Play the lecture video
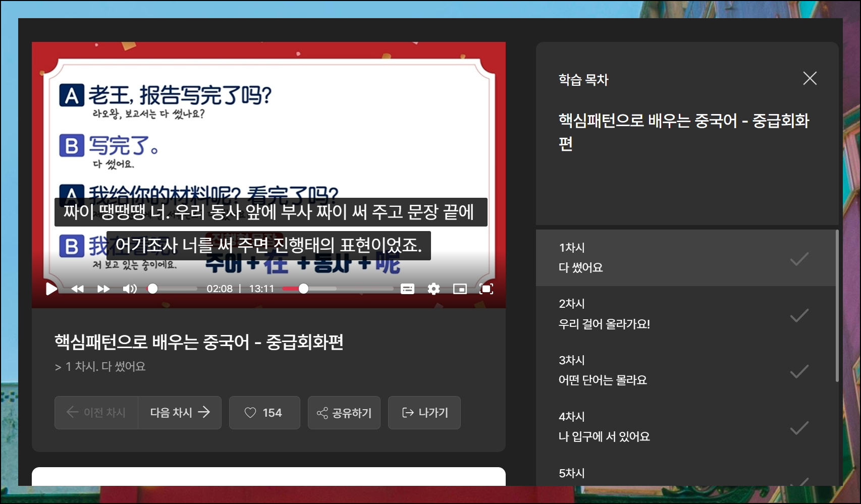 coord(51,289)
